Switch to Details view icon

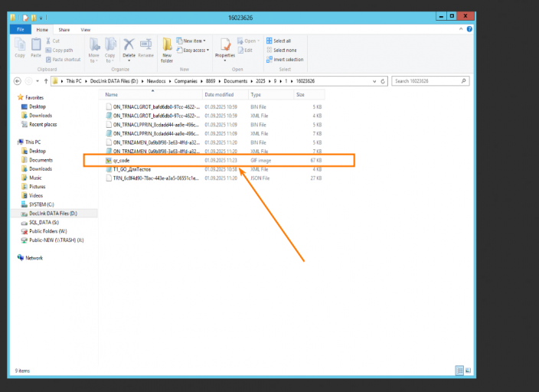coord(459,371)
